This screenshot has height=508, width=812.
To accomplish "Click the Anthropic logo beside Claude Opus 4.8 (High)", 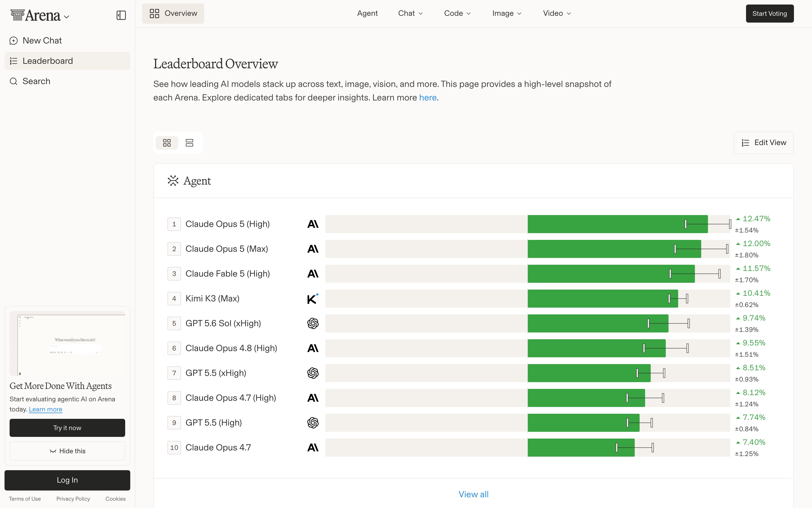I will [313, 349].
